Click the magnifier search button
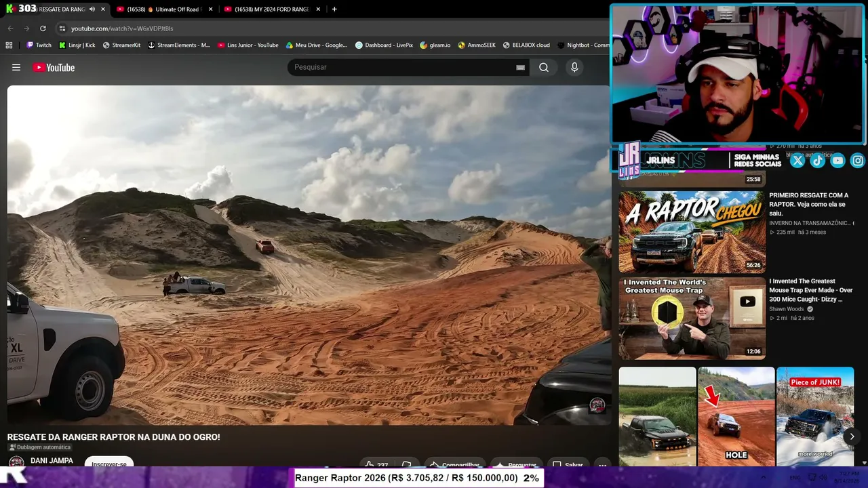Image resolution: width=868 pixels, height=488 pixels. [544, 67]
